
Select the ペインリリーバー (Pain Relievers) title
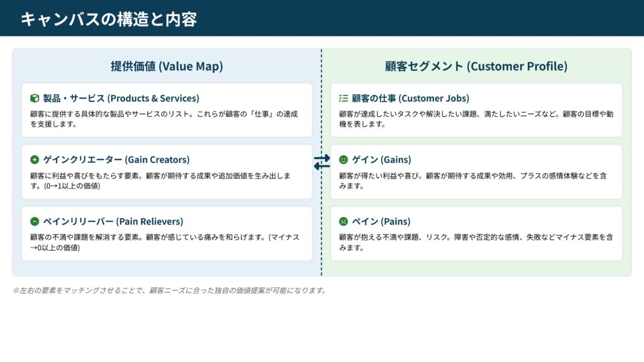coord(113,221)
